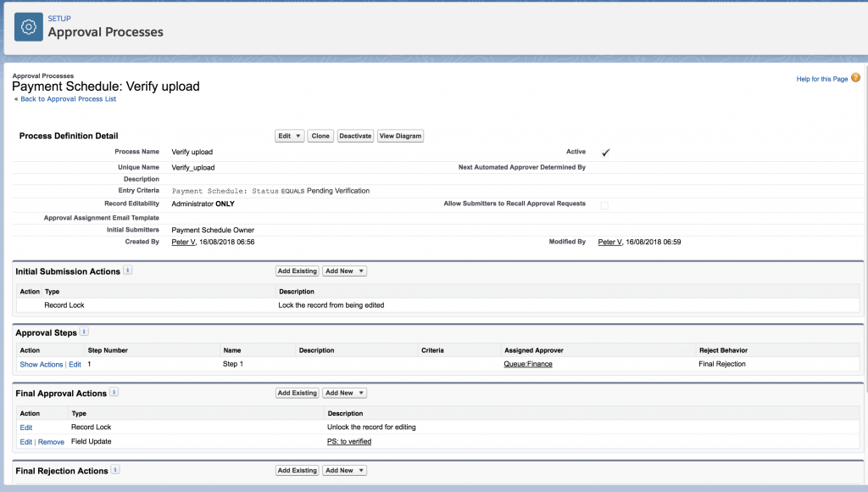Click the Setup gear icon in the header
Image resolution: width=868 pixels, height=492 pixels.
pos(28,26)
